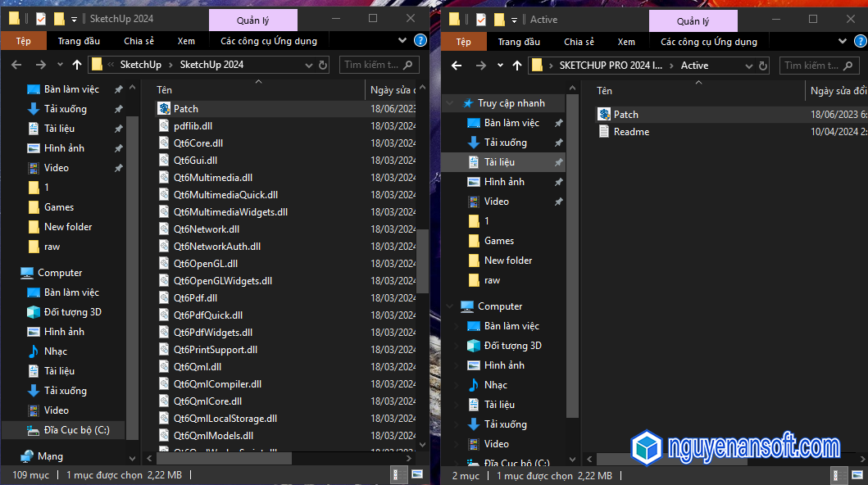The image size is (868, 485).
Task: Go back in the Active window
Action: [x=457, y=66]
